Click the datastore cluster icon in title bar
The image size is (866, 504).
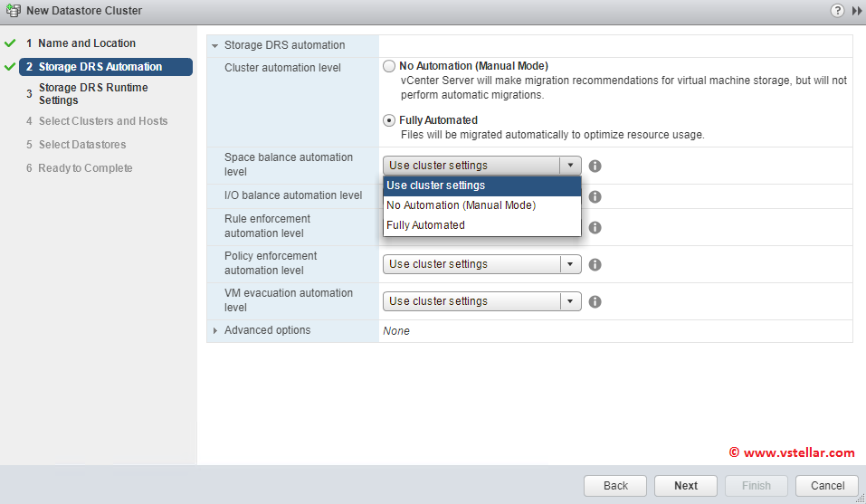coord(14,11)
